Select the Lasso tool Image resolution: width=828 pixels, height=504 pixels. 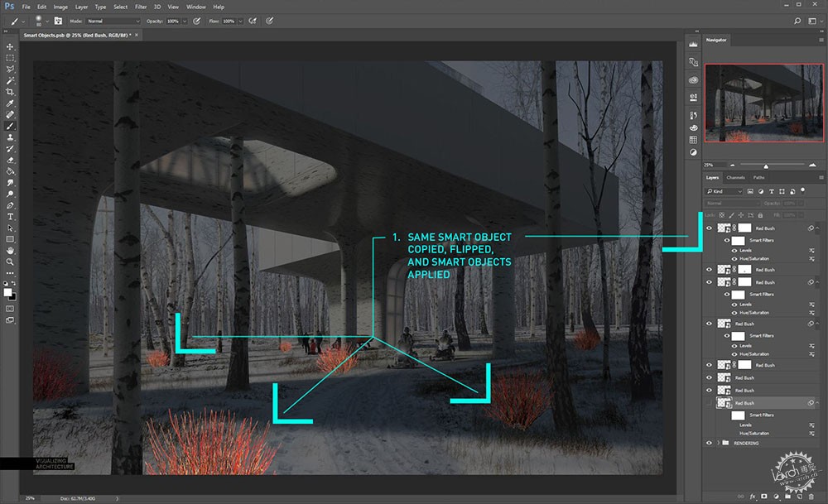9,70
